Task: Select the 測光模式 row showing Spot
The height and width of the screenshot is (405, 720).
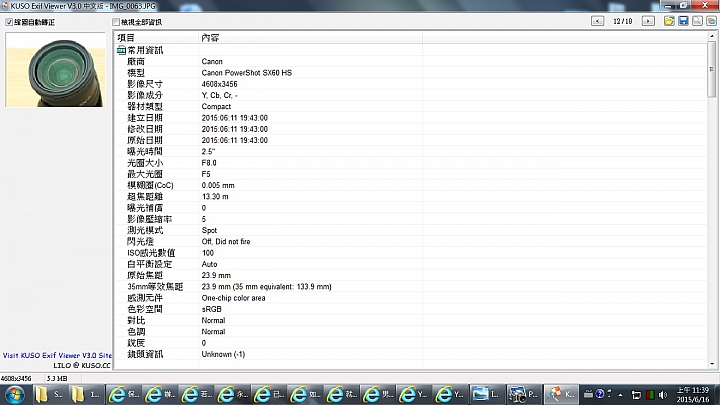Action: click(x=411, y=230)
